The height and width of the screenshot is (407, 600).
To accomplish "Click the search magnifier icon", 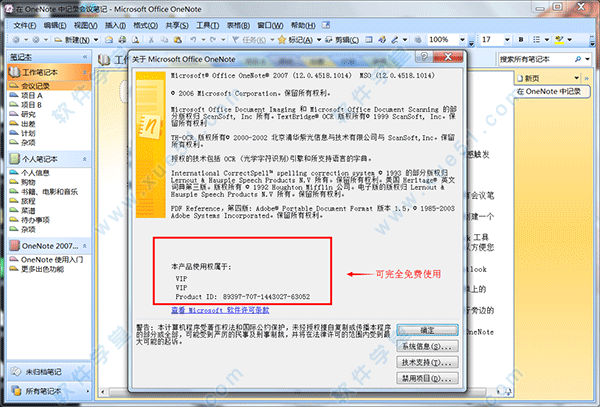I will (x=578, y=59).
